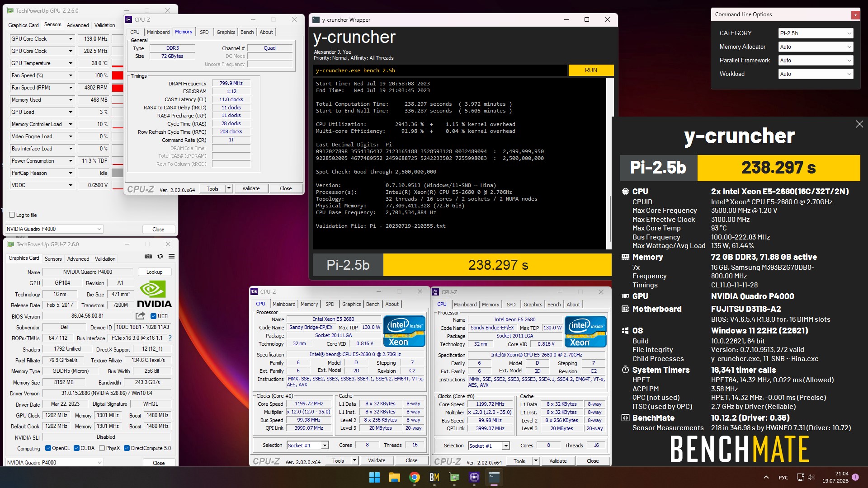Click the yellow RUN button
Screen dimensions: 868x488
591,70
